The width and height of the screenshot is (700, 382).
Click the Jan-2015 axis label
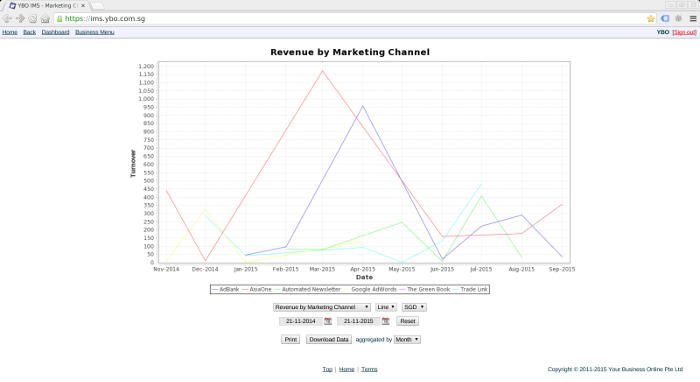pos(246,269)
